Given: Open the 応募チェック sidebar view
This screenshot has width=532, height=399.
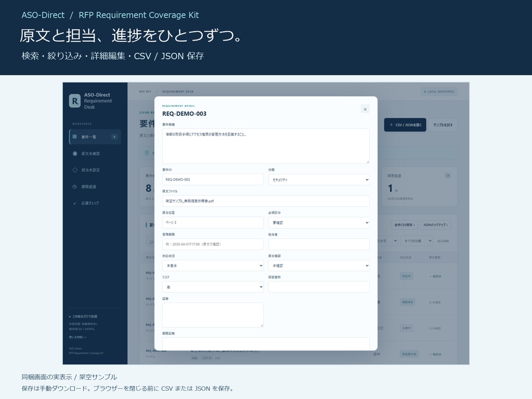Looking at the screenshot, I should click(x=95, y=203).
